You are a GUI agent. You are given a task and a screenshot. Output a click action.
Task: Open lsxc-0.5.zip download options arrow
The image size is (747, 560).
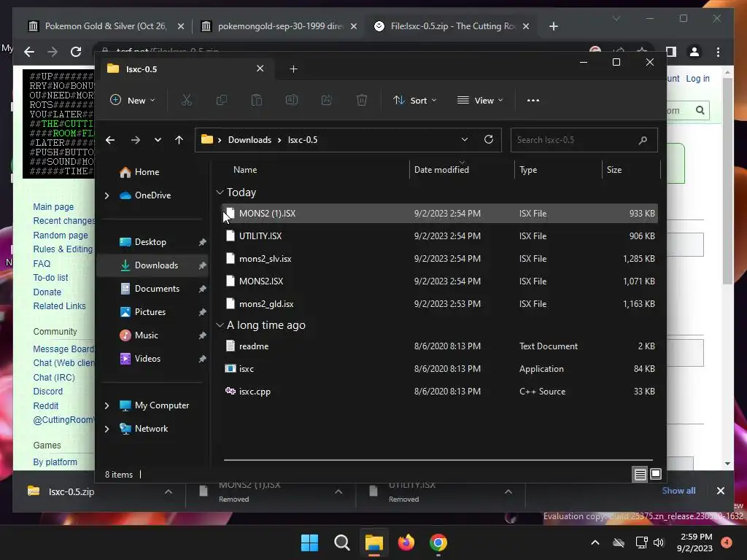pyautogui.click(x=169, y=491)
